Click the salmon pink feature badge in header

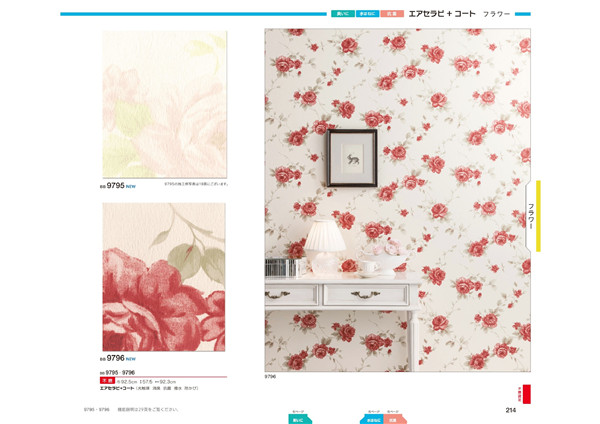click(x=392, y=14)
